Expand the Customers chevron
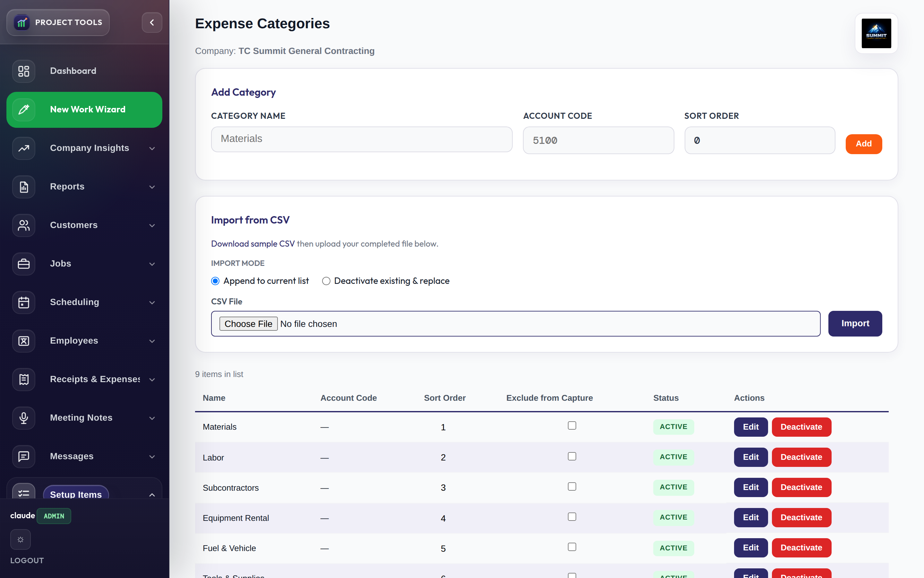 (152, 225)
